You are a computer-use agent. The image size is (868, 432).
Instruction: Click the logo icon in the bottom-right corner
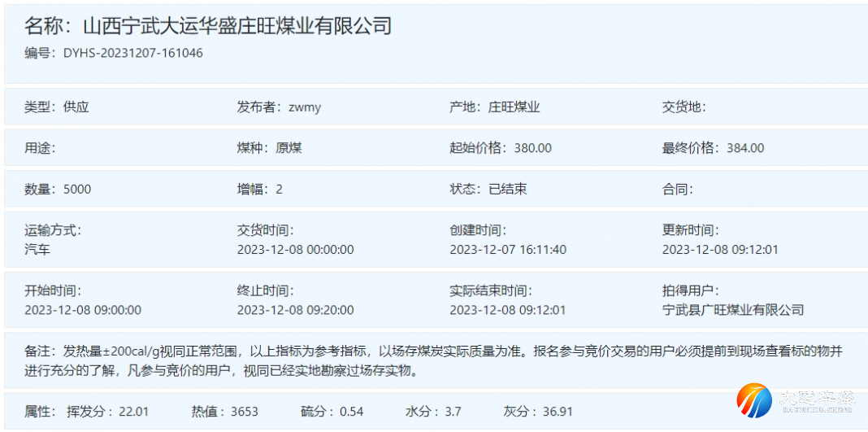(x=754, y=401)
